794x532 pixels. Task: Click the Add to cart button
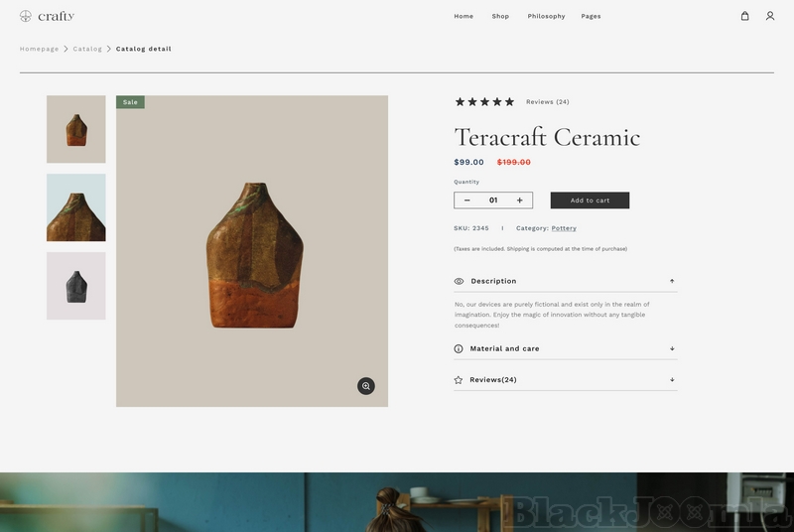coord(590,200)
